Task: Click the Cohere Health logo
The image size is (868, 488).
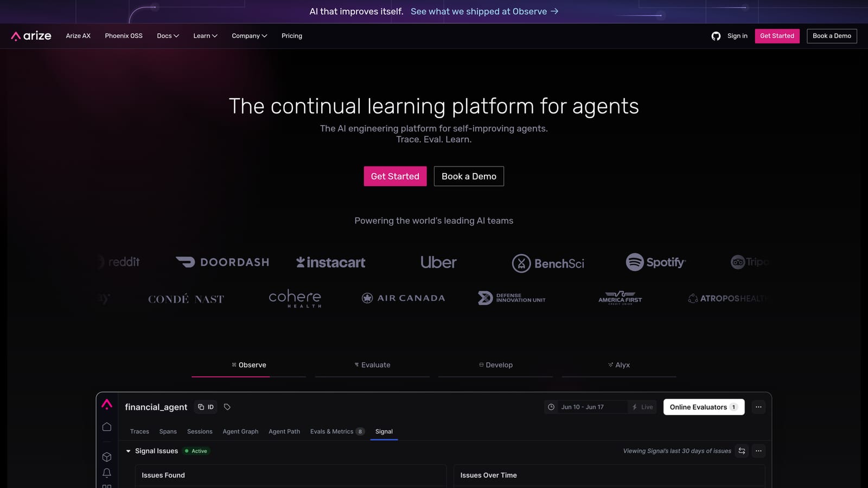Action: click(295, 298)
